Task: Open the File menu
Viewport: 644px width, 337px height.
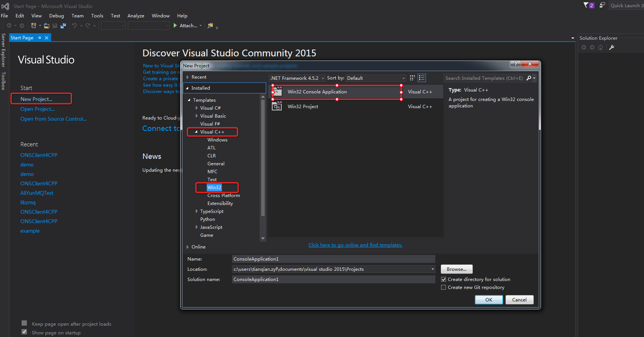Action: pyautogui.click(x=5, y=16)
